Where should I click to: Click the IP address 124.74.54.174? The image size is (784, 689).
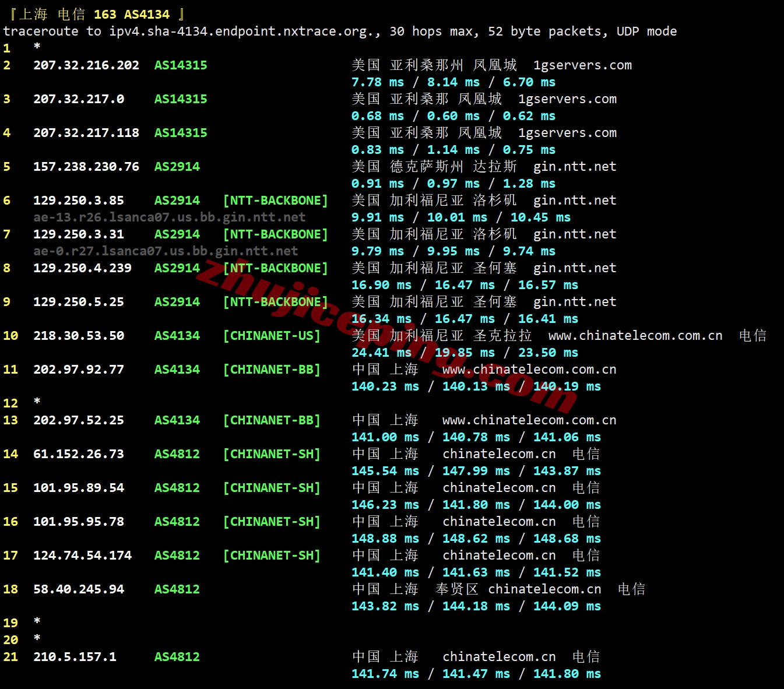point(82,556)
